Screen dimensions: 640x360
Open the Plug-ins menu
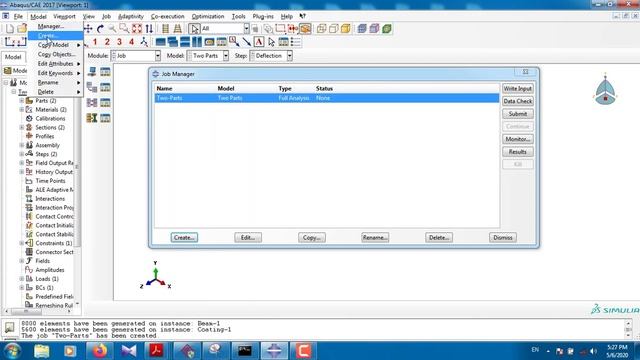(x=263, y=16)
